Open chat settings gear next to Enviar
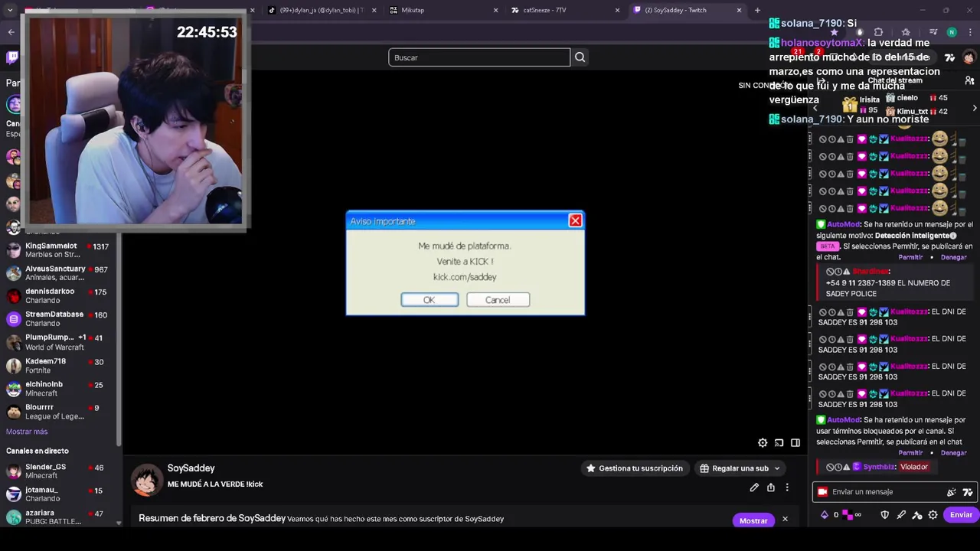 933,515
